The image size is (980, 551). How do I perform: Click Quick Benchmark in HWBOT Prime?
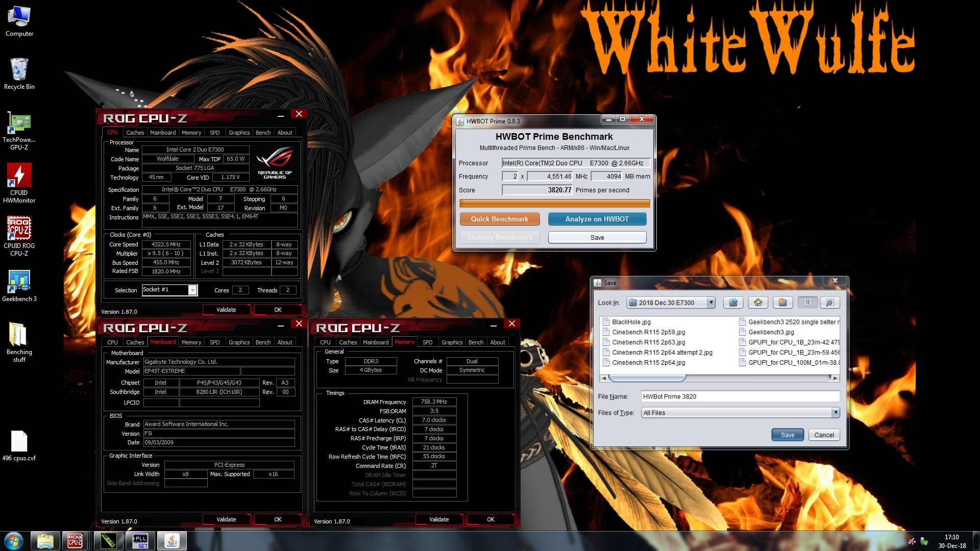click(499, 219)
